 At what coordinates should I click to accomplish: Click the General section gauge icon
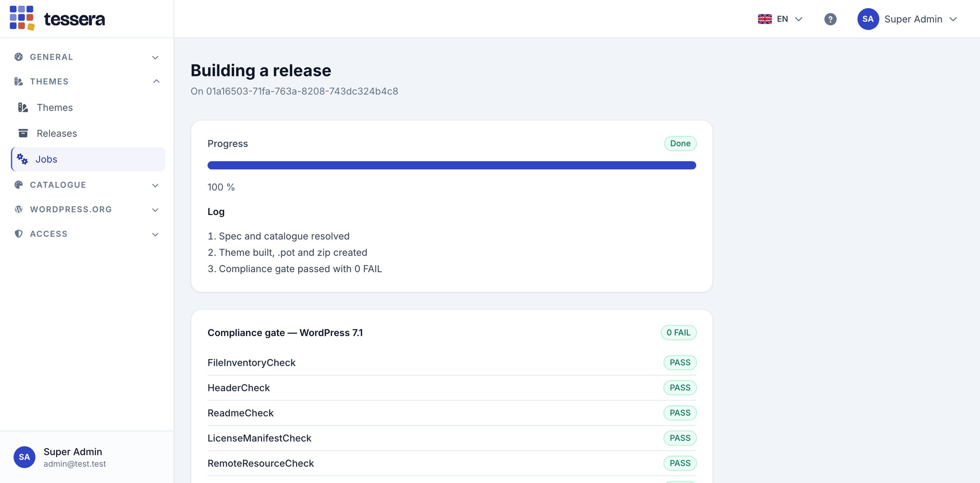19,57
